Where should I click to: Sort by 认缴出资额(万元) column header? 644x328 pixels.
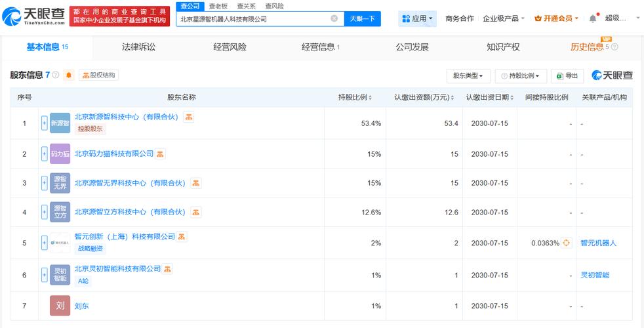(424, 97)
